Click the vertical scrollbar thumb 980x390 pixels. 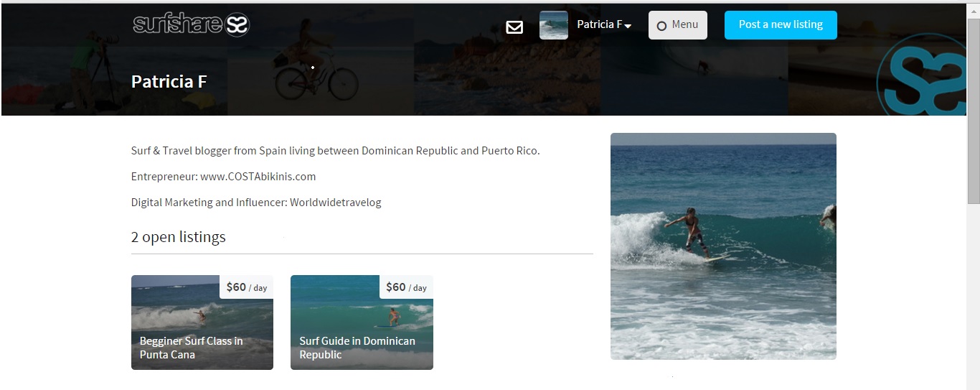pos(973,108)
